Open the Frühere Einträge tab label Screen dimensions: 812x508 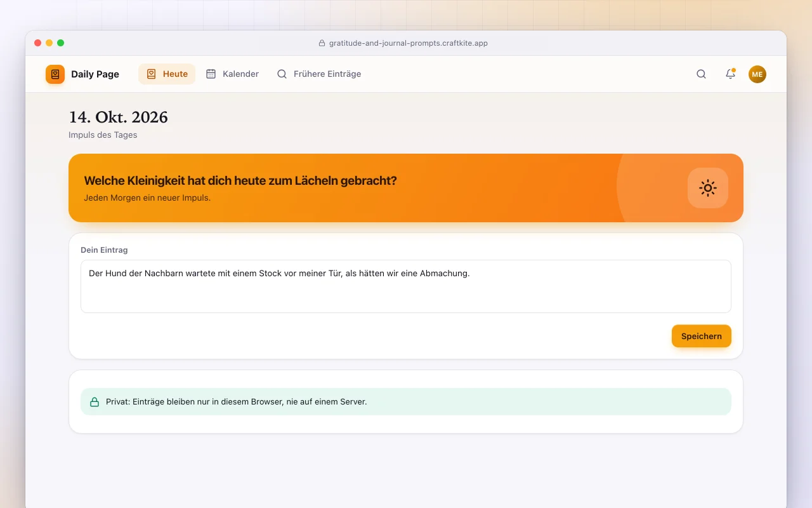(x=327, y=74)
